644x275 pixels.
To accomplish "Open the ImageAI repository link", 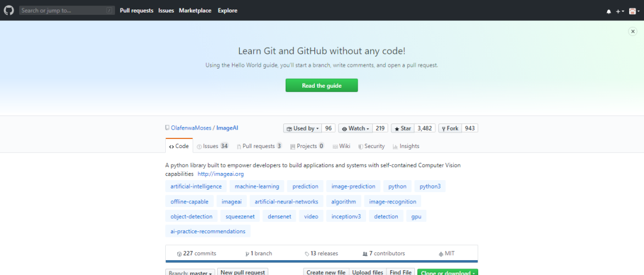I will click(x=227, y=128).
